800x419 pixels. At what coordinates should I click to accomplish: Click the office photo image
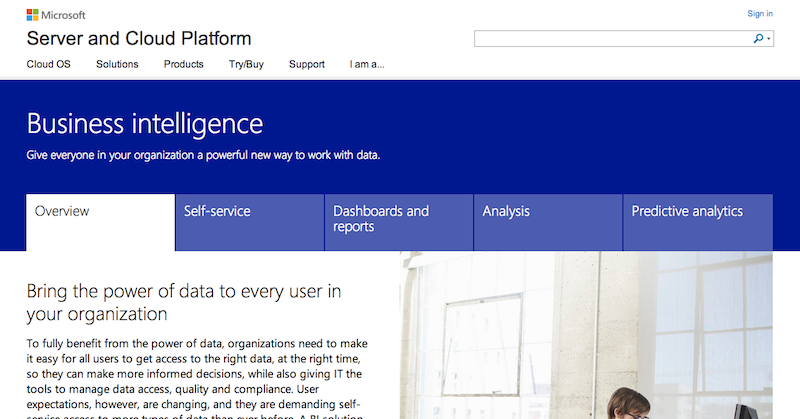(x=586, y=335)
